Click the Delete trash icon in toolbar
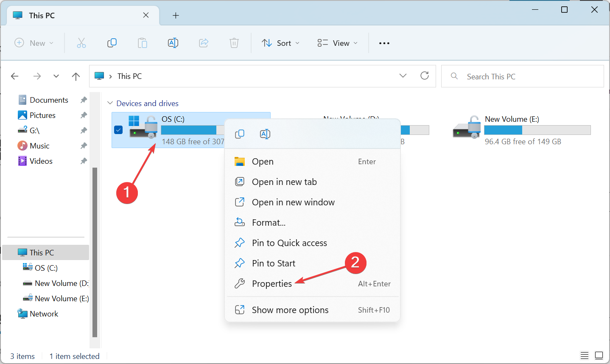 click(x=234, y=43)
